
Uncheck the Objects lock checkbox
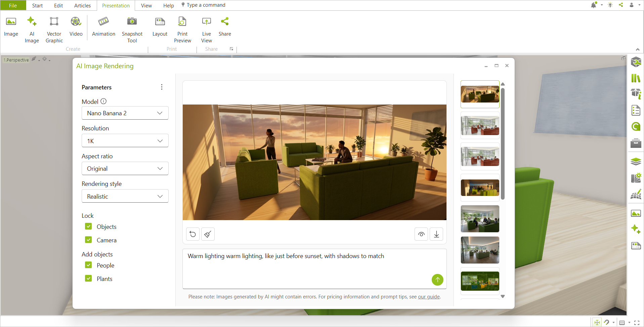tap(88, 227)
